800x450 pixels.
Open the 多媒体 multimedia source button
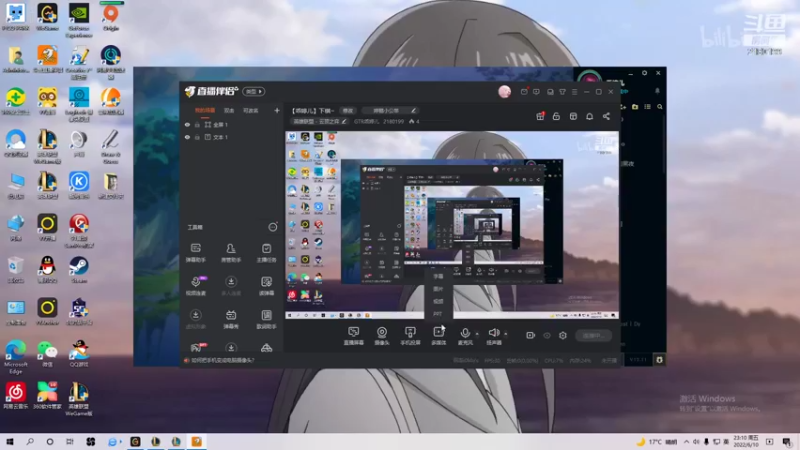point(439,336)
